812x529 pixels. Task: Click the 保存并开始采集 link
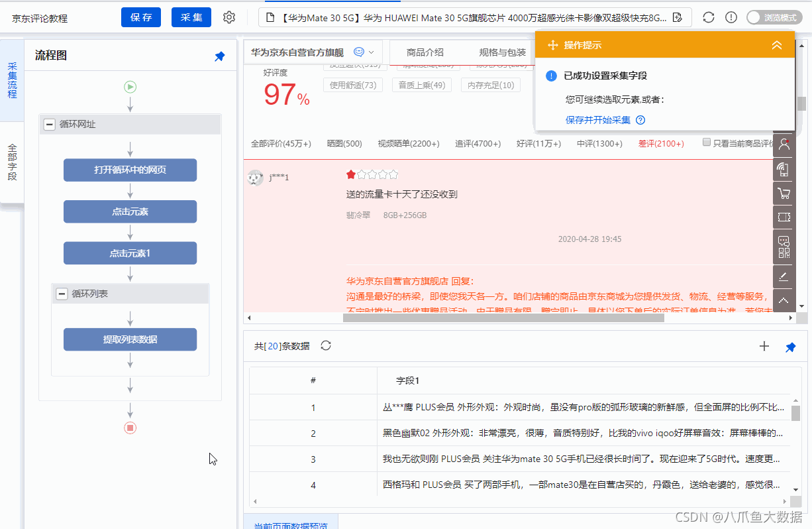pyautogui.click(x=598, y=120)
